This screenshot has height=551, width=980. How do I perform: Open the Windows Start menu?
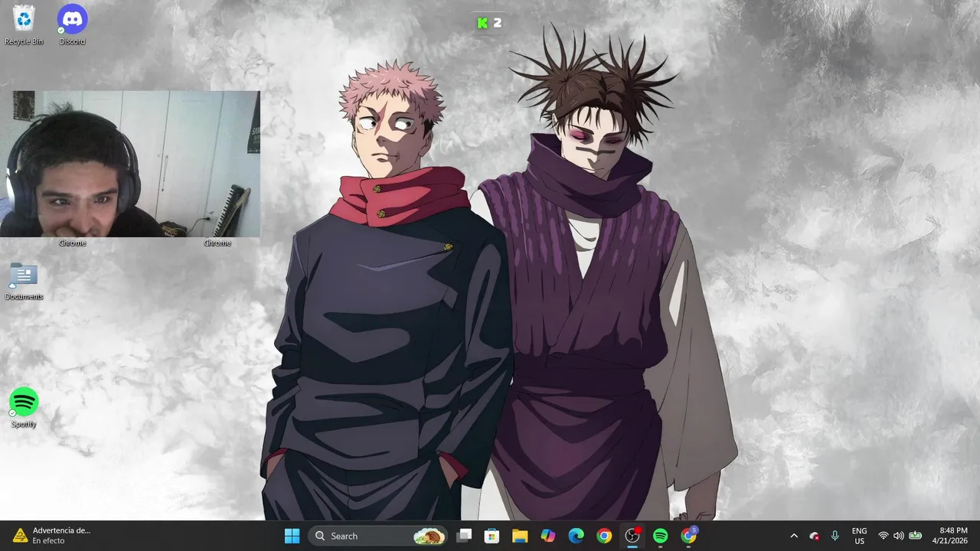(x=292, y=536)
